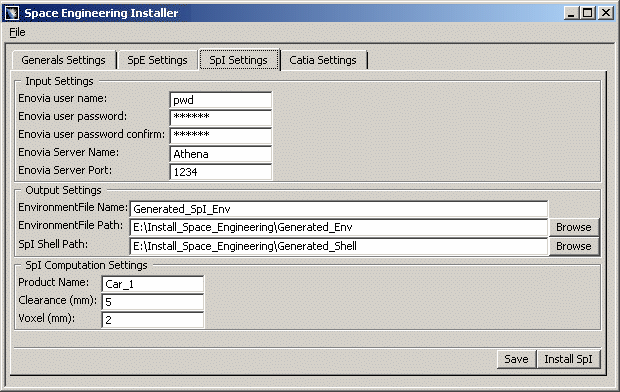Viewport: 620px width, 392px height.
Task: Save the current settings
Action: (516, 359)
